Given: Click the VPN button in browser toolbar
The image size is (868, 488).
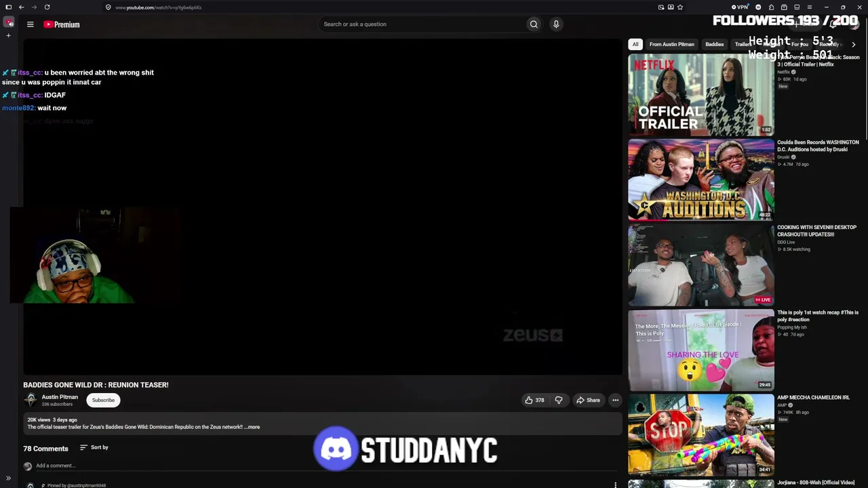Looking at the screenshot, I should (741, 7).
